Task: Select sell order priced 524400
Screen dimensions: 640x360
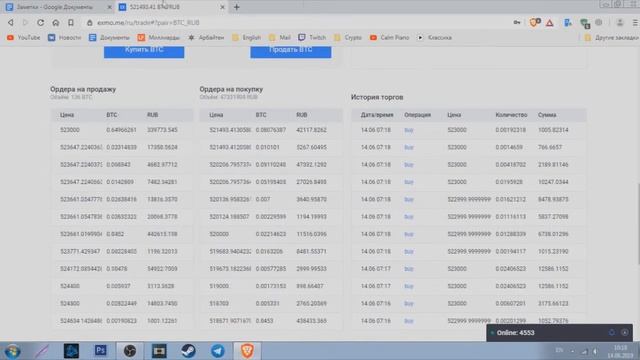Action: 122,286
